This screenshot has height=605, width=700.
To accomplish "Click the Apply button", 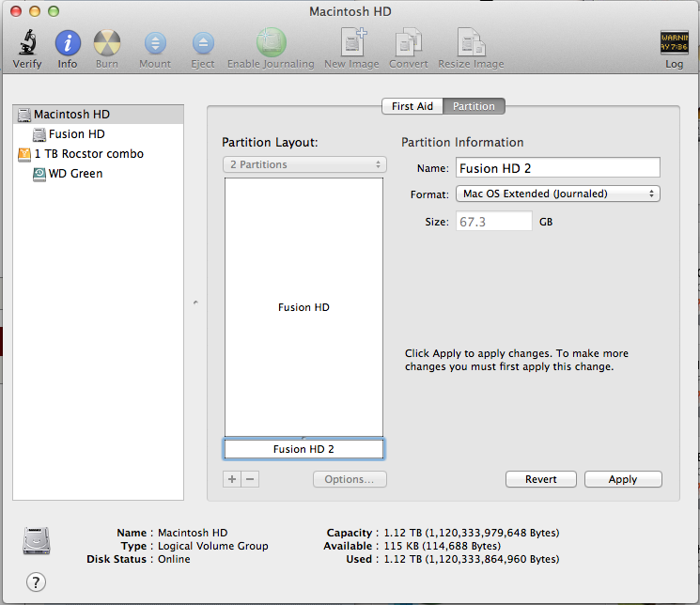I will (623, 479).
